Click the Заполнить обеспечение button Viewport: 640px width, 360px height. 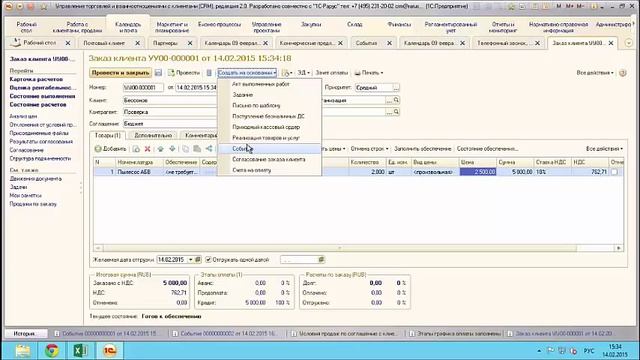coord(422,149)
